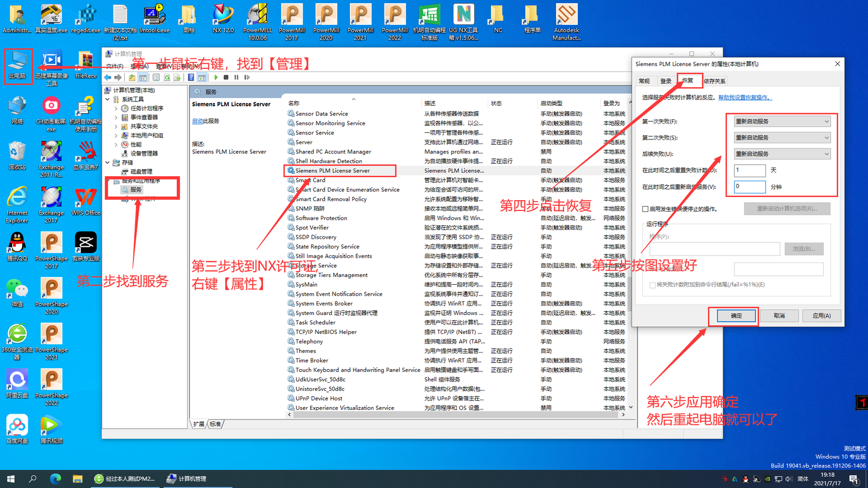The height and width of the screenshot is (488, 868).
Task: Switch to the General (常规) tab
Action: [x=644, y=81]
